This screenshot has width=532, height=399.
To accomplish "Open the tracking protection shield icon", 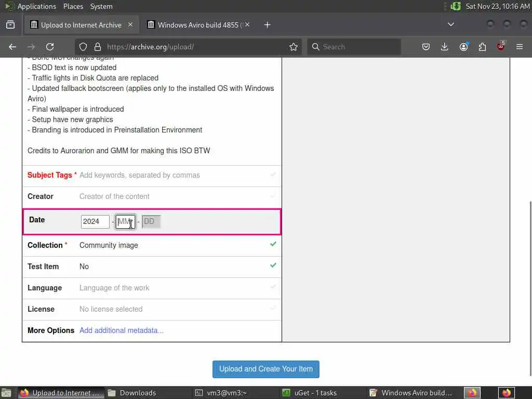I will pos(83,47).
